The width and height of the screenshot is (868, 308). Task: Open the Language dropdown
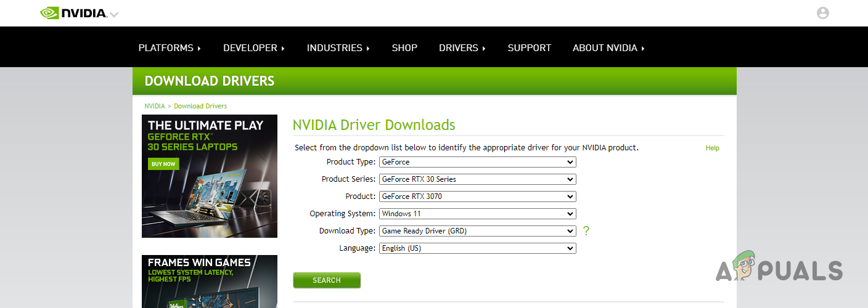(x=478, y=248)
